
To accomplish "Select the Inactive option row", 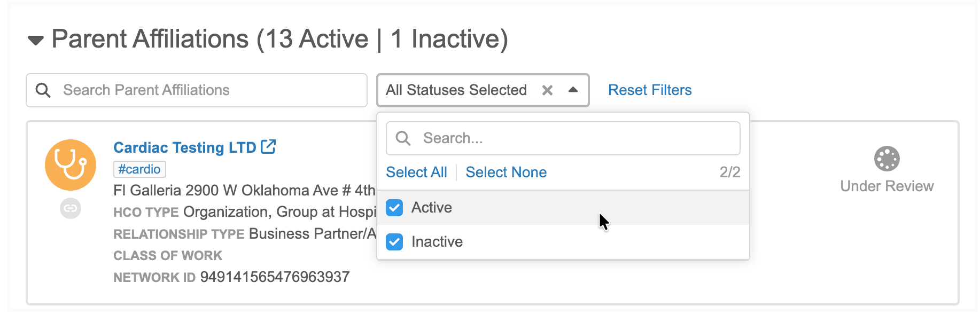I will tap(563, 242).
